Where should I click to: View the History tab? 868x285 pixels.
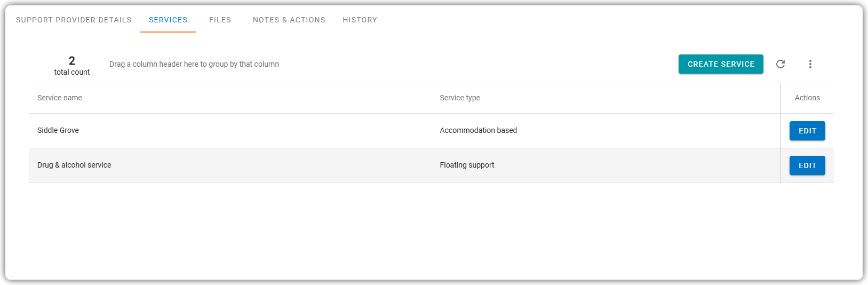tap(360, 20)
